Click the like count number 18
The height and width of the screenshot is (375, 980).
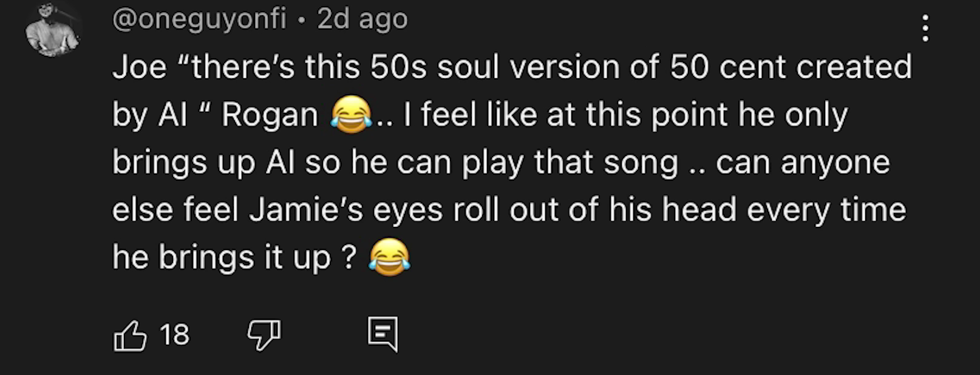click(x=174, y=335)
